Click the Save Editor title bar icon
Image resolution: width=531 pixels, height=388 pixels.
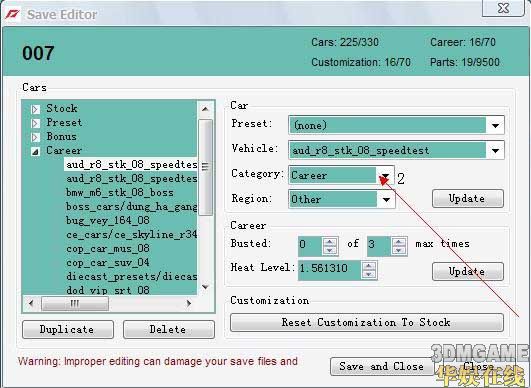(12, 14)
